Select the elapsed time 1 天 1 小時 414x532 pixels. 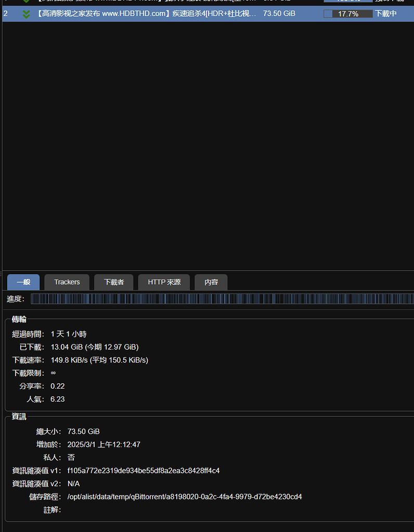[x=69, y=334]
